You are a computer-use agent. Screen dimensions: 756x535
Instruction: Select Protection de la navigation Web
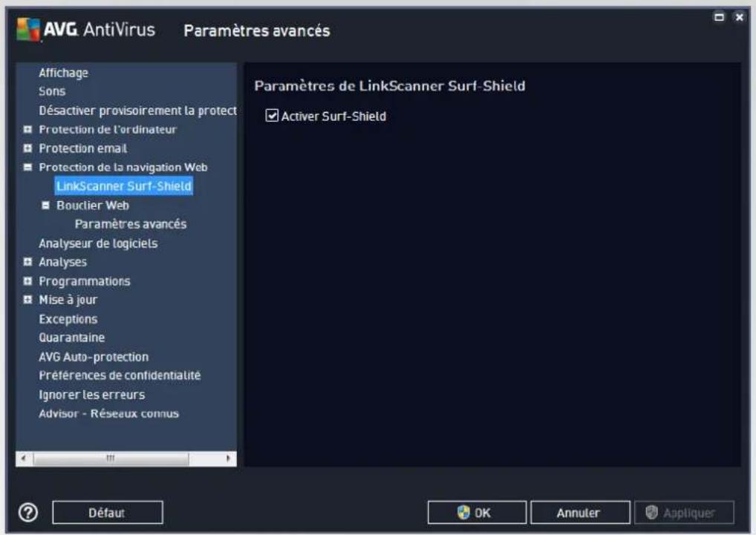click(x=123, y=167)
